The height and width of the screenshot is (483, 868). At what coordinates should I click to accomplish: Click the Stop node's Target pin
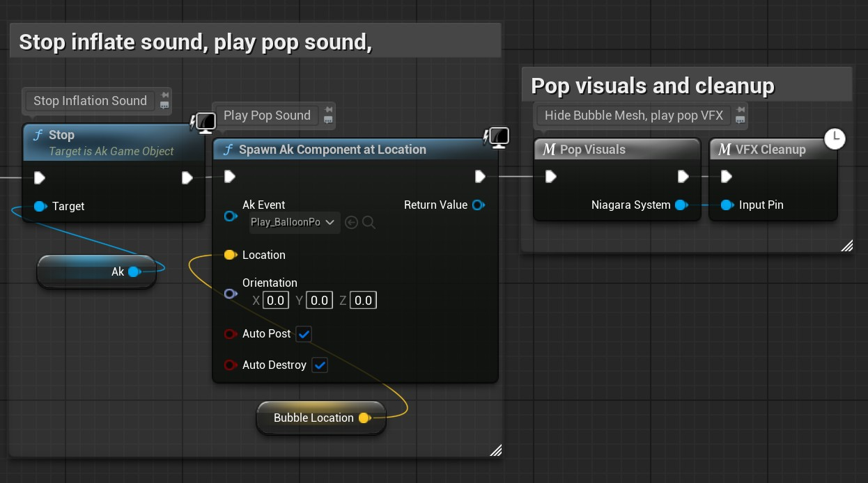pyautogui.click(x=40, y=206)
